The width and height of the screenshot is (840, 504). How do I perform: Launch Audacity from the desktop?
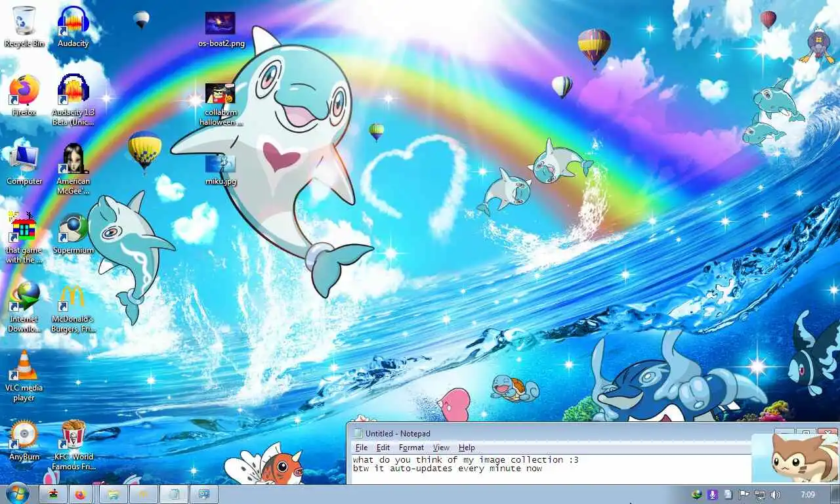tap(73, 27)
